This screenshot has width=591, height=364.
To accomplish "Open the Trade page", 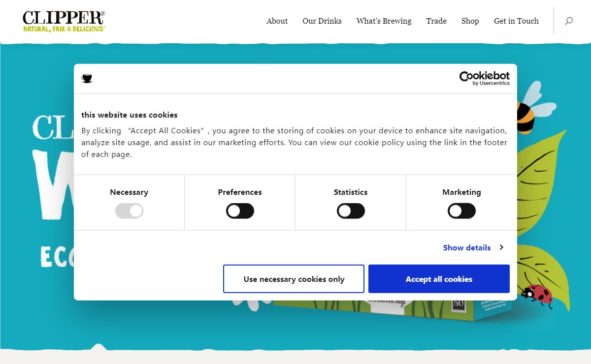I will 436,21.
